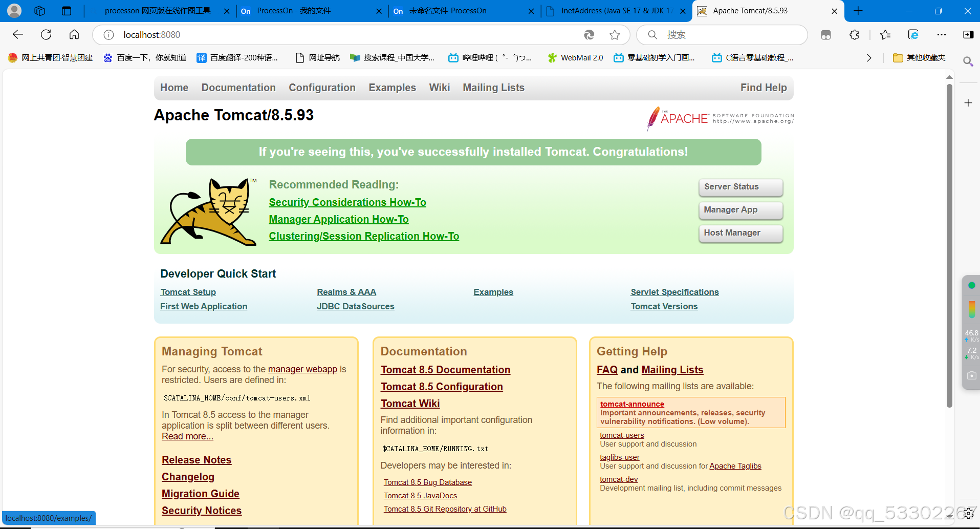Open the workspaces icon in title bar
The height and width of the screenshot is (529, 980).
[39, 10]
